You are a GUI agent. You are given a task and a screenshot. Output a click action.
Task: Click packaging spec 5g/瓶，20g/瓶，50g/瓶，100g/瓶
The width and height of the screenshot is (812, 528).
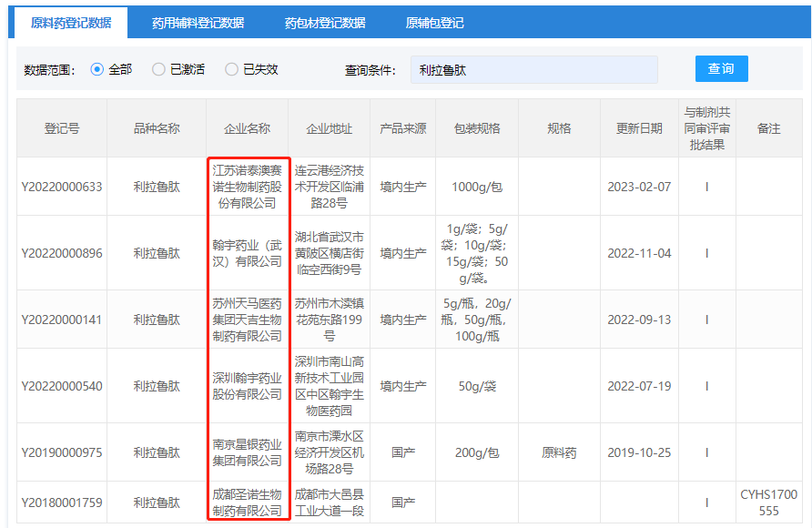point(477,320)
